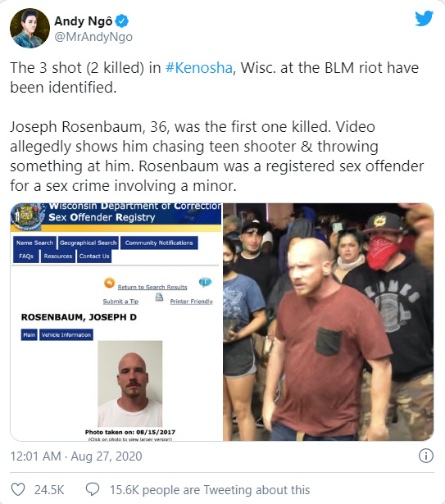
Task: Click Andy Ngô display name
Action: click(x=84, y=21)
